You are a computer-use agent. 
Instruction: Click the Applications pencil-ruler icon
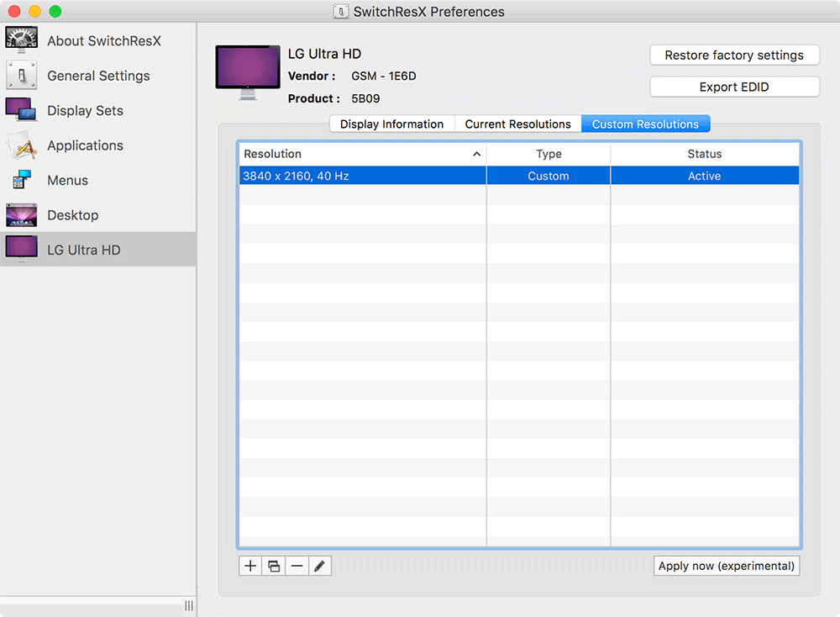22,145
